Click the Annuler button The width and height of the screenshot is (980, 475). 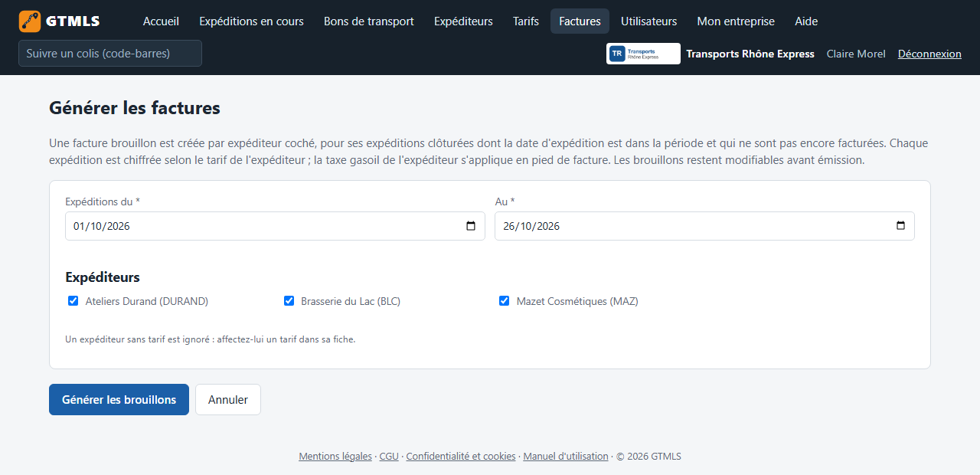tap(228, 400)
